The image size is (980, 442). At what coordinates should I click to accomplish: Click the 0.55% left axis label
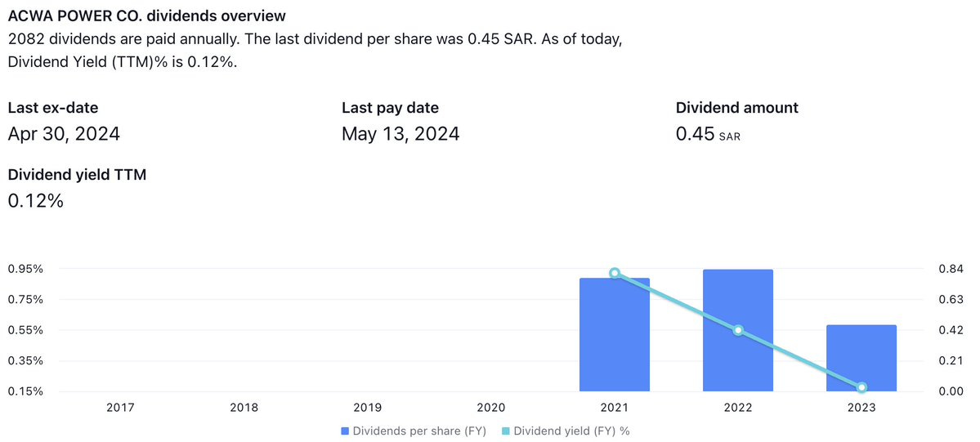[x=25, y=330]
